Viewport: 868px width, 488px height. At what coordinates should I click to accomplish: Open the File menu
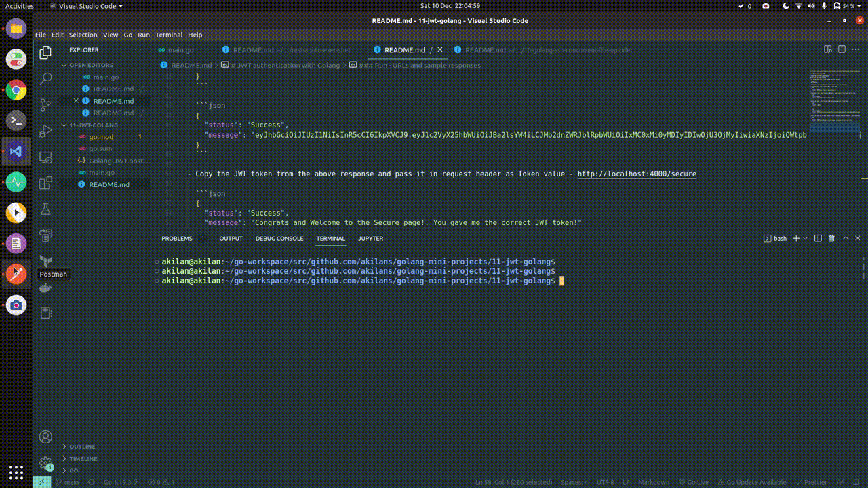click(41, 35)
